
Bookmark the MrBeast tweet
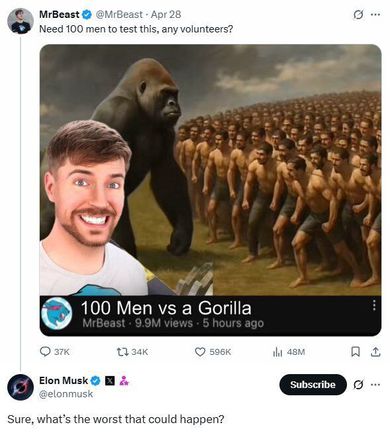pos(356,352)
